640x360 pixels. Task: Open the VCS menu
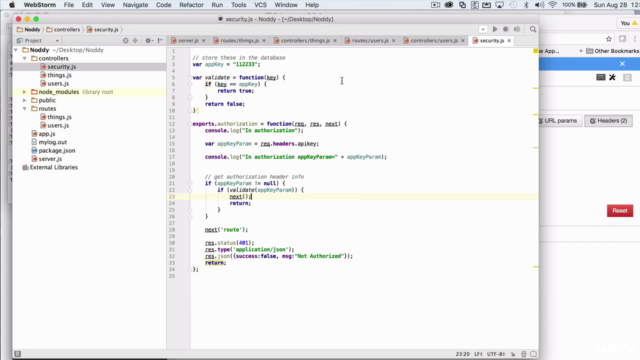coord(260,5)
